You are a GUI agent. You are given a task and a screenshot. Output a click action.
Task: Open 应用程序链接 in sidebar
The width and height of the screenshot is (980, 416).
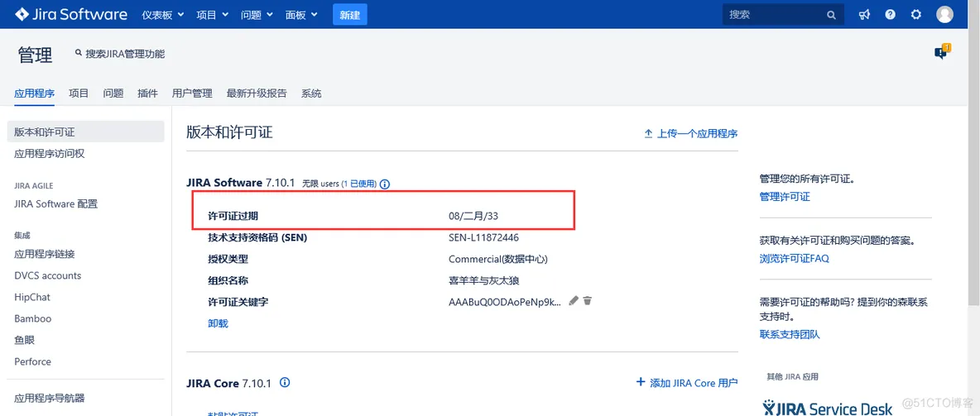(45, 254)
